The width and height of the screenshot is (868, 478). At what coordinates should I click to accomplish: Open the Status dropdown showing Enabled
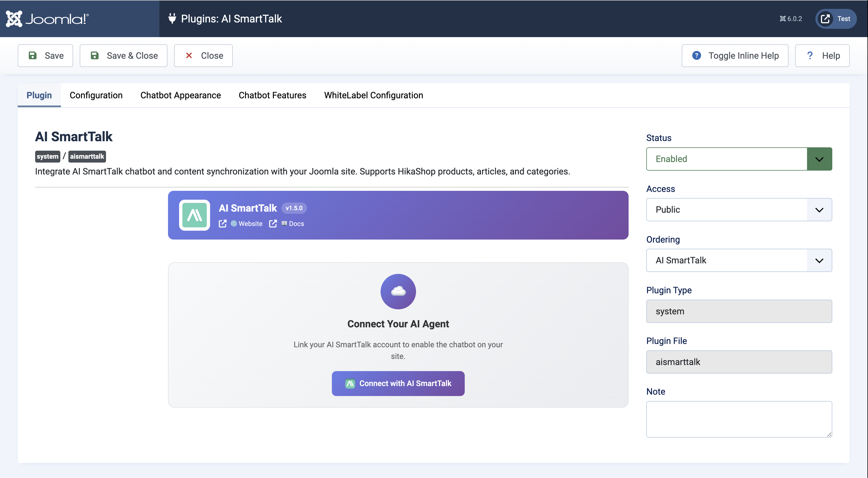click(739, 159)
